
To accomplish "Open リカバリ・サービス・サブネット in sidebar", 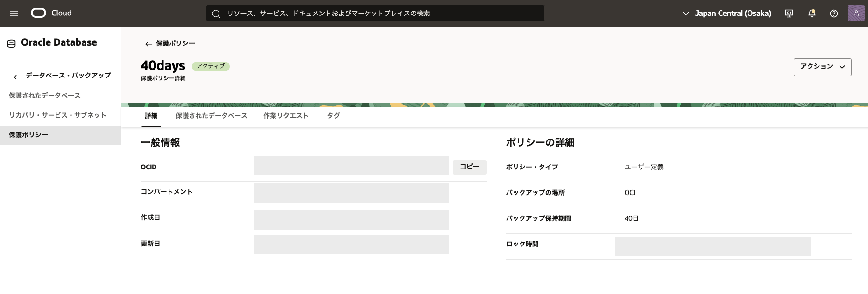I will coord(57,115).
